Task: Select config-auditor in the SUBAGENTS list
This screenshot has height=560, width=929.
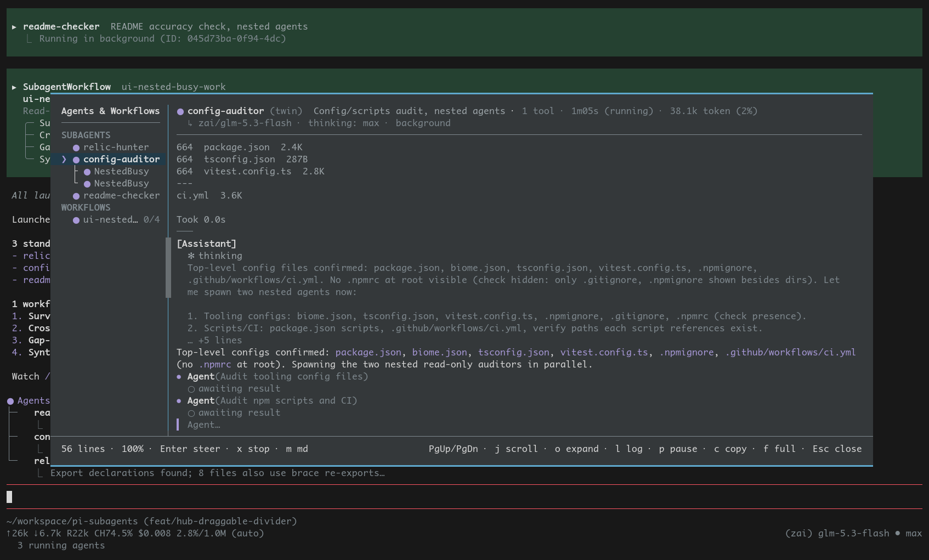Action: pos(121,160)
